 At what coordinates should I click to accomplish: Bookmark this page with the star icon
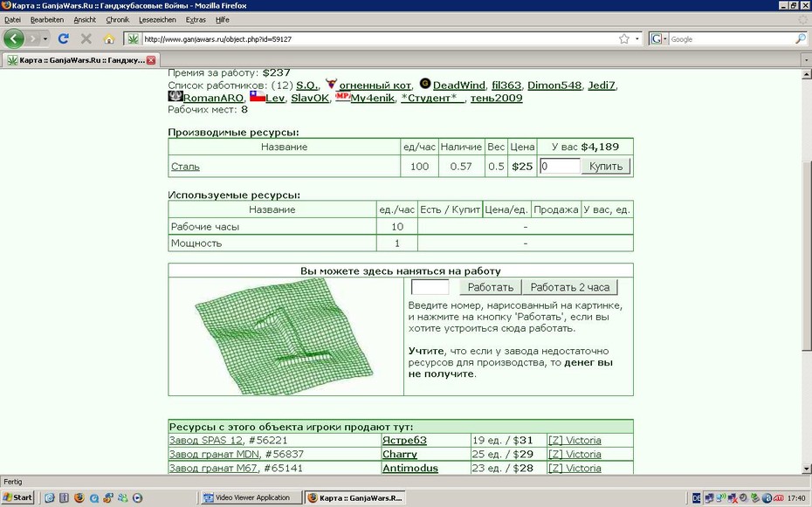click(x=624, y=38)
